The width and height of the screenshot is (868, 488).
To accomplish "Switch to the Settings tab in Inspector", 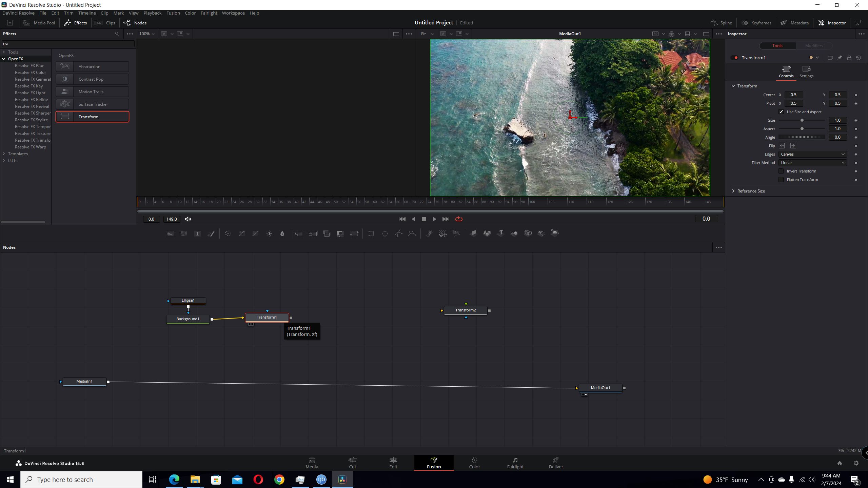I will [x=806, y=72].
